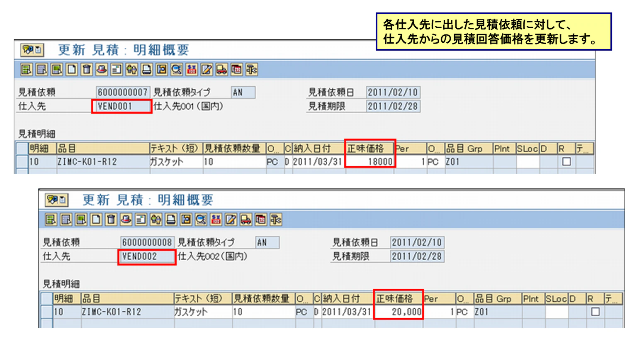
Task: Open delivery truck icon in VEND002 window
Action: point(246,219)
